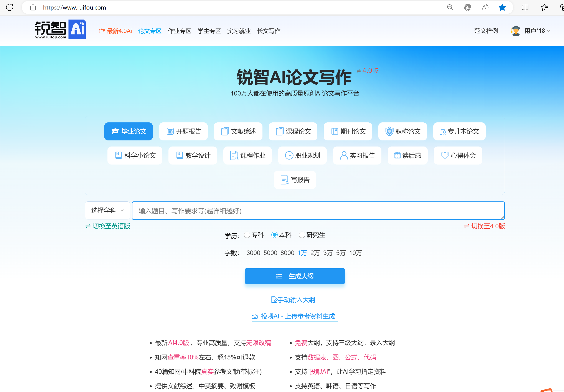Click the blue favorites star icon
This screenshot has width=564, height=392.
click(502, 7)
